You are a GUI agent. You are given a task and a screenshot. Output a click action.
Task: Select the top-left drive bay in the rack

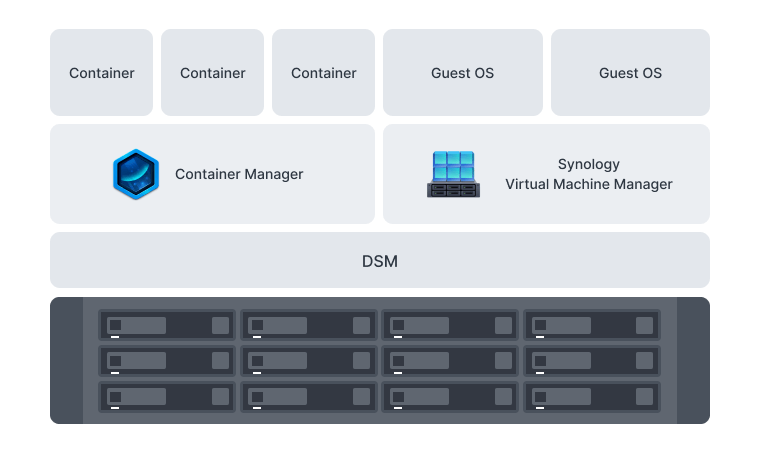coord(167,325)
